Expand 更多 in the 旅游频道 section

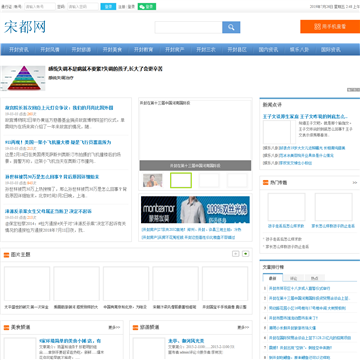coord(243,327)
